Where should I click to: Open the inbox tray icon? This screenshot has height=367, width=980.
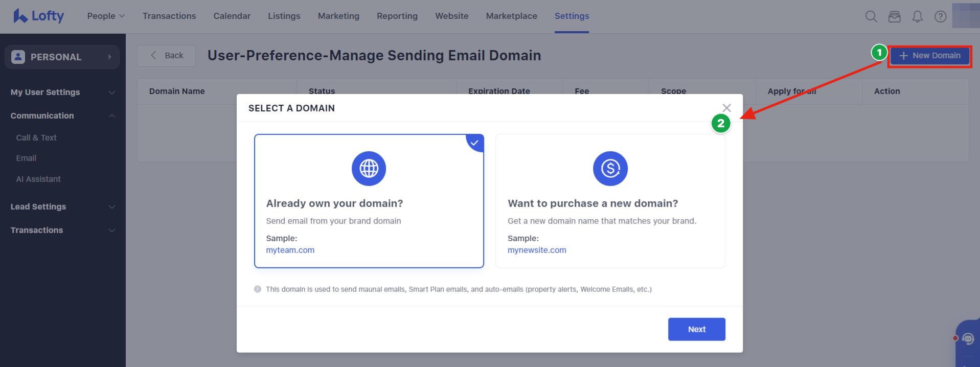(x=894, y=17)
